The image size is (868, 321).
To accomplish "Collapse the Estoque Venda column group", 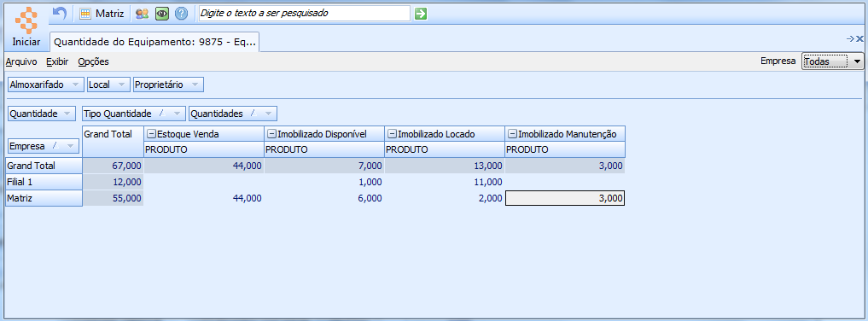I will (x=150, y=134).
